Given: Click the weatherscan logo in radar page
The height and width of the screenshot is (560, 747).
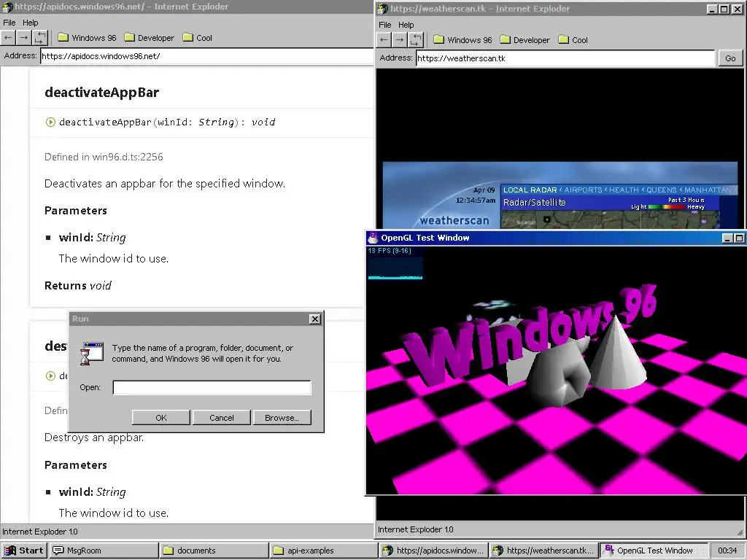Looking at the screenshot, I should tap(454, 220).
